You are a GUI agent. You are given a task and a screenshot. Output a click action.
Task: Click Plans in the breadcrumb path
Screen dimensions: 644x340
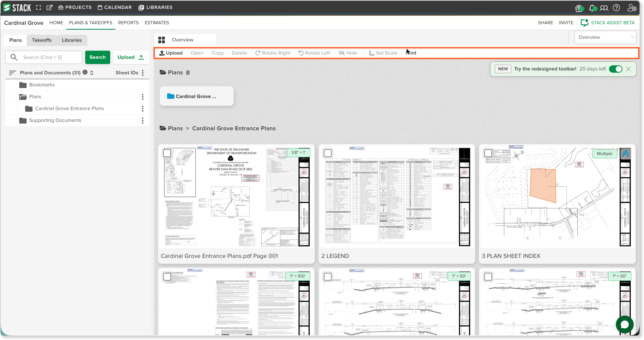pyautogui.click(x=175, y=128)
